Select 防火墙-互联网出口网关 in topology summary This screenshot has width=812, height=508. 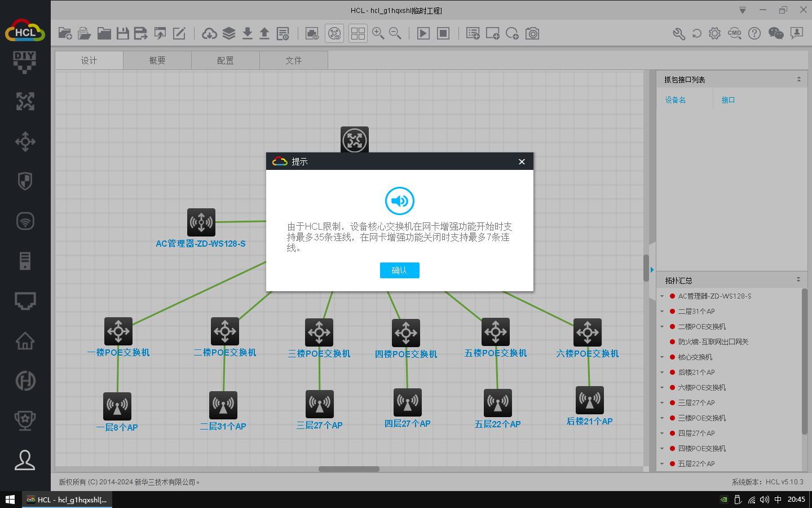click(713, 342)
